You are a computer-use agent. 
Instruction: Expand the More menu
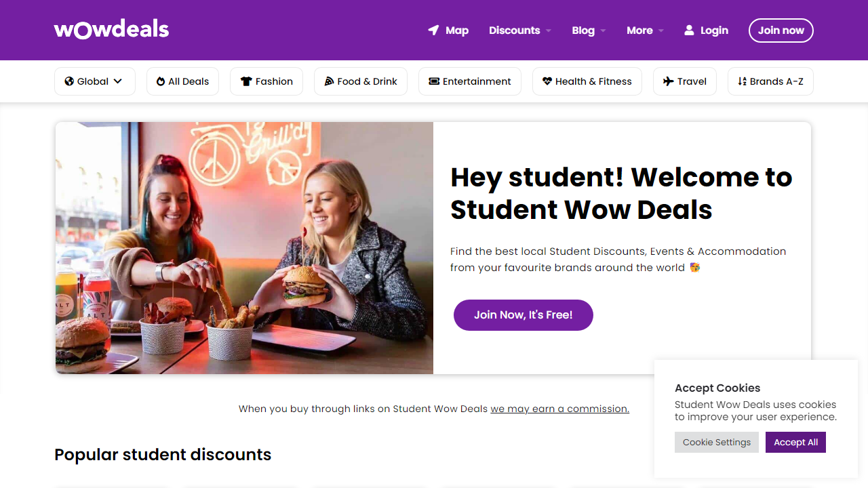click(644, 30)
